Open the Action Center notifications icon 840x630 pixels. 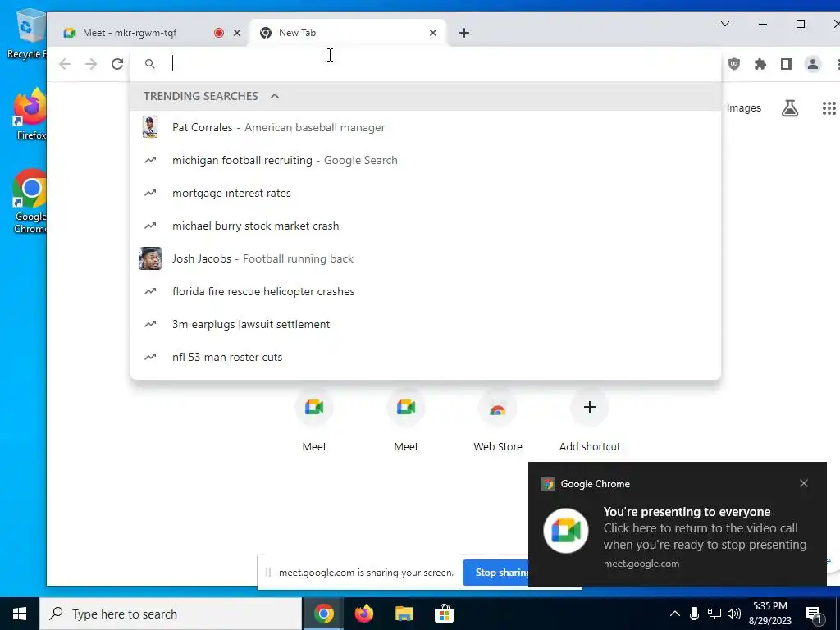[814, 614]
